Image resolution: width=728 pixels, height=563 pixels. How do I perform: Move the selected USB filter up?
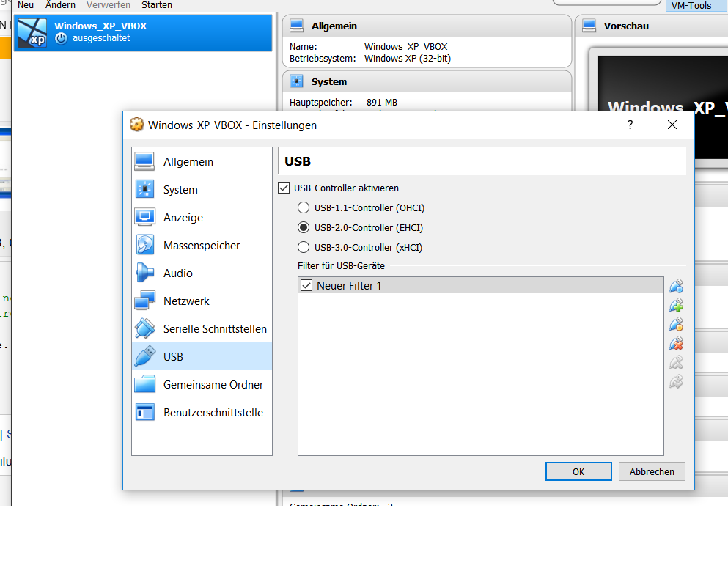676,362
